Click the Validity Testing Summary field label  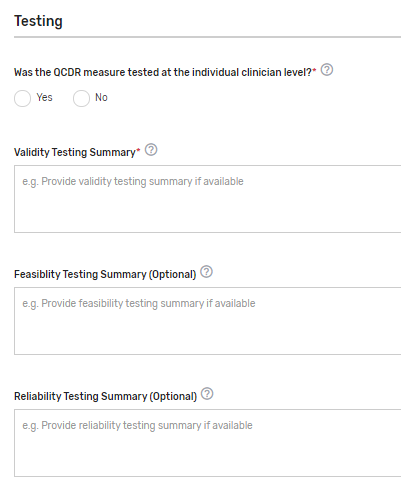coord(75,152)
